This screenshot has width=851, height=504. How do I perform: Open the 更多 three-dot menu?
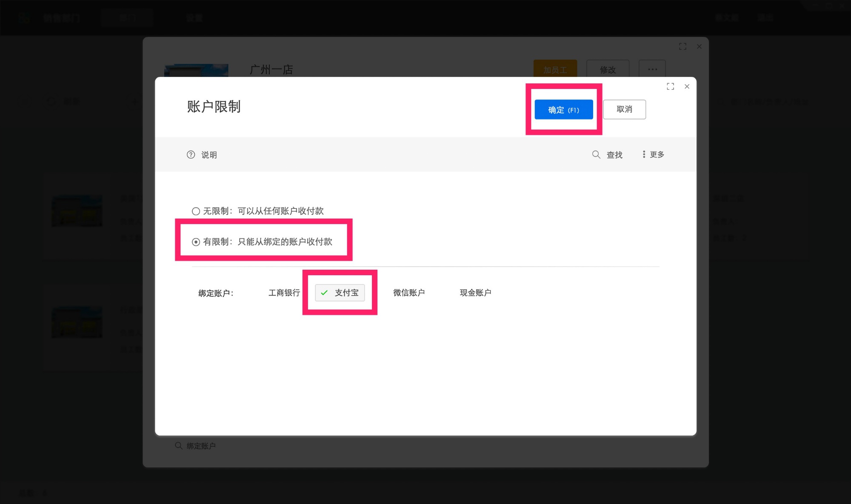644,155
